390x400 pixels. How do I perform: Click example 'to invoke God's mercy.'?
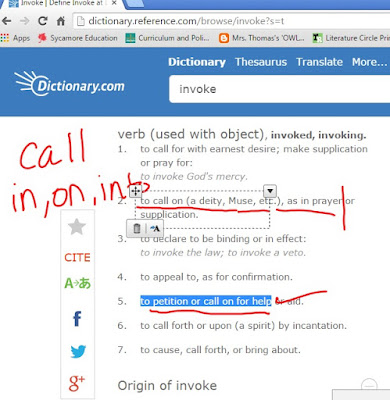194,176
